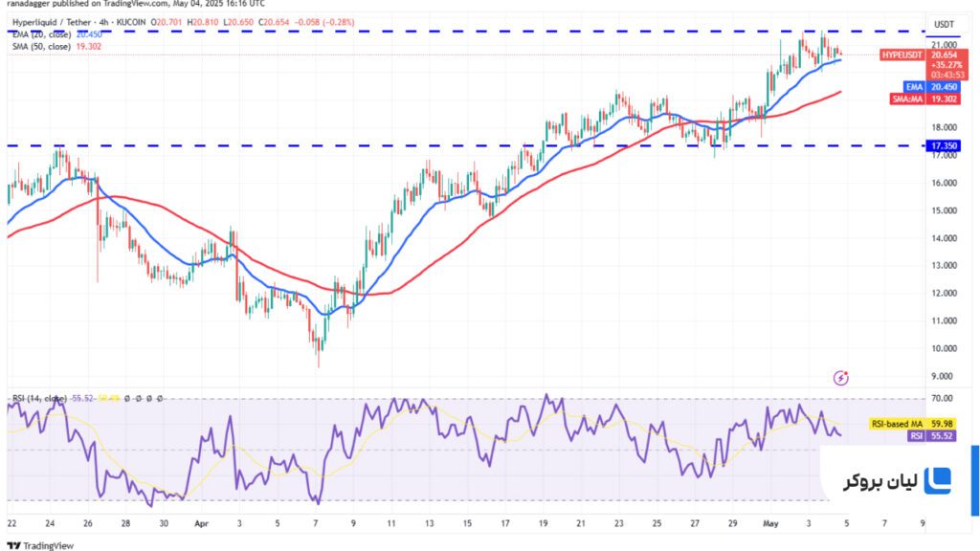This screenshot has height=551, width=980.
Task: Click 11.000 on the price axis
Action: (x=944, y=320)
